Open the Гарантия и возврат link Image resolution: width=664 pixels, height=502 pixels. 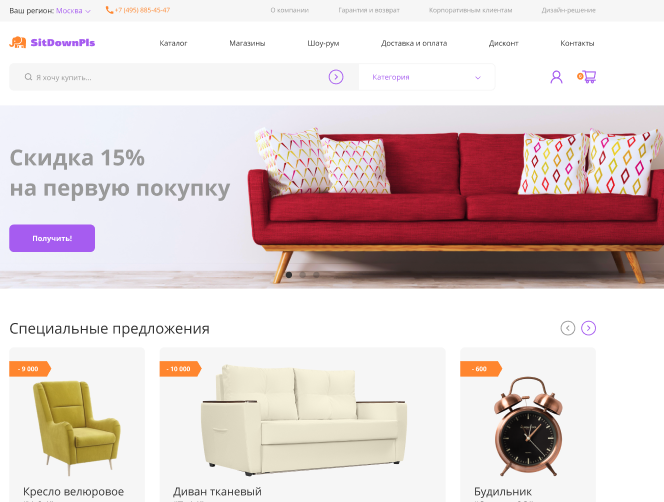(369, 10)
